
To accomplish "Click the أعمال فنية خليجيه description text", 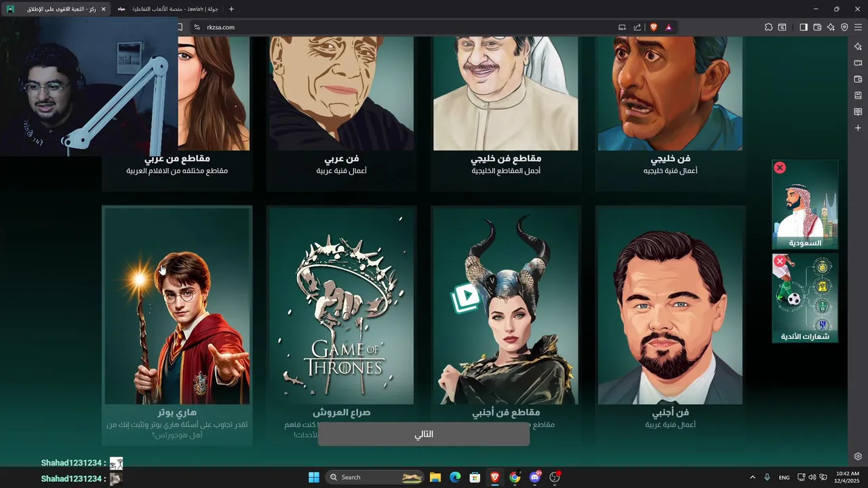I will [x=670, y=171].
